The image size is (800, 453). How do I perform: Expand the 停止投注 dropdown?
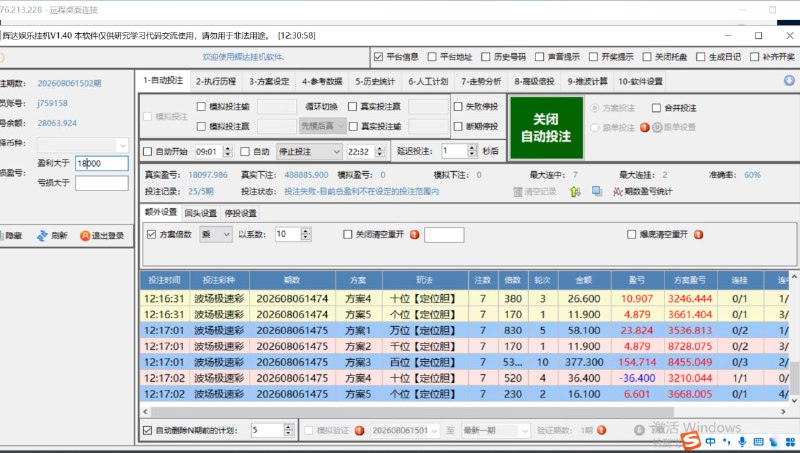[309, 152]
